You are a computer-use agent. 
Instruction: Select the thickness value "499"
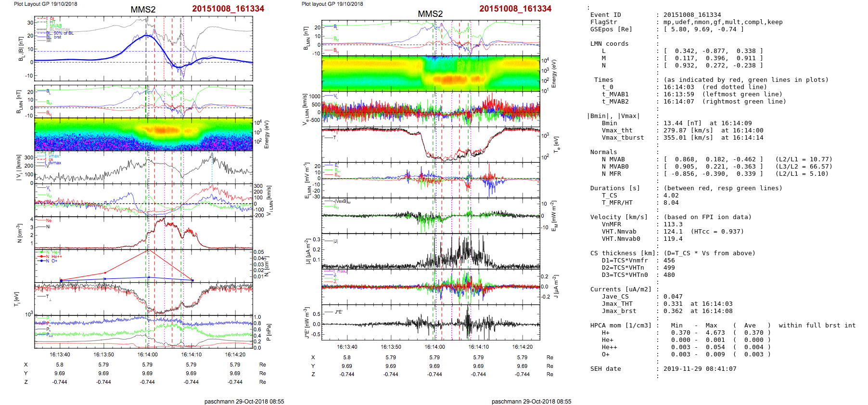click(669, 268)
